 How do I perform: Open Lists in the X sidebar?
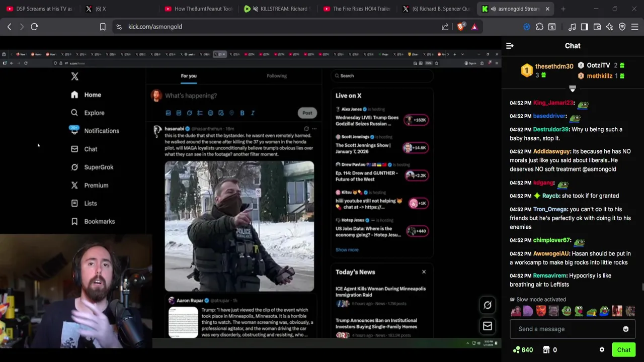coord(84,204)
